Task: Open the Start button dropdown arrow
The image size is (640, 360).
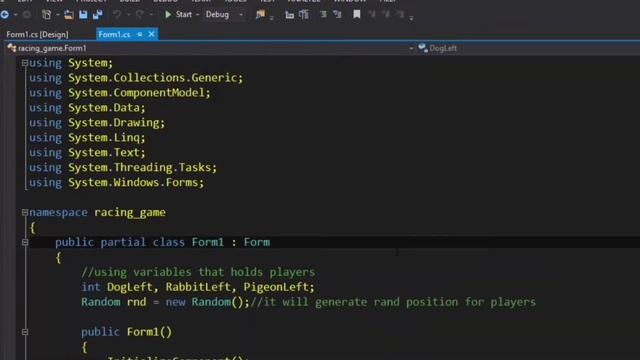Action: [198, 15]
